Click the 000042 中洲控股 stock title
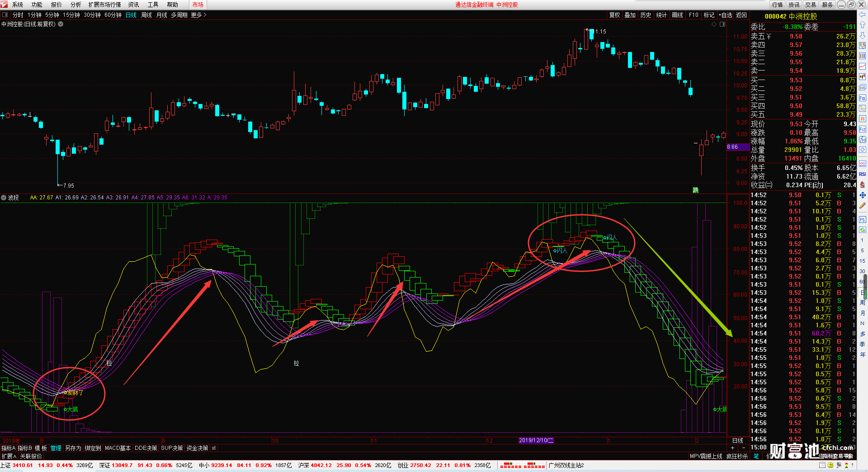 pyautogui.click(x=791, y=16)
